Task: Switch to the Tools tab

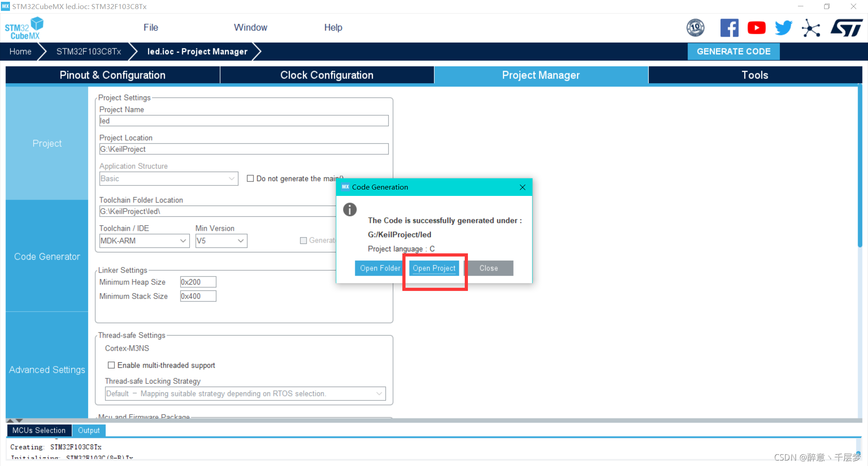Action: (x=755, y=75)
